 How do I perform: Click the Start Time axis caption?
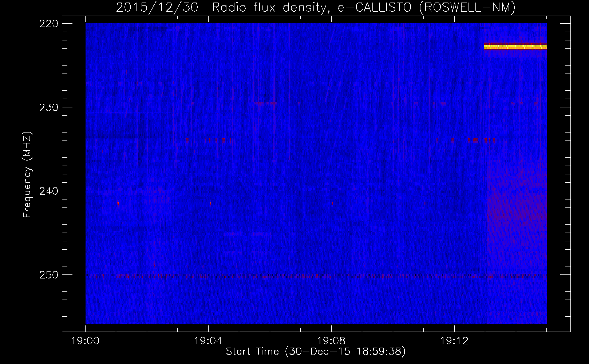click(316, 352)
